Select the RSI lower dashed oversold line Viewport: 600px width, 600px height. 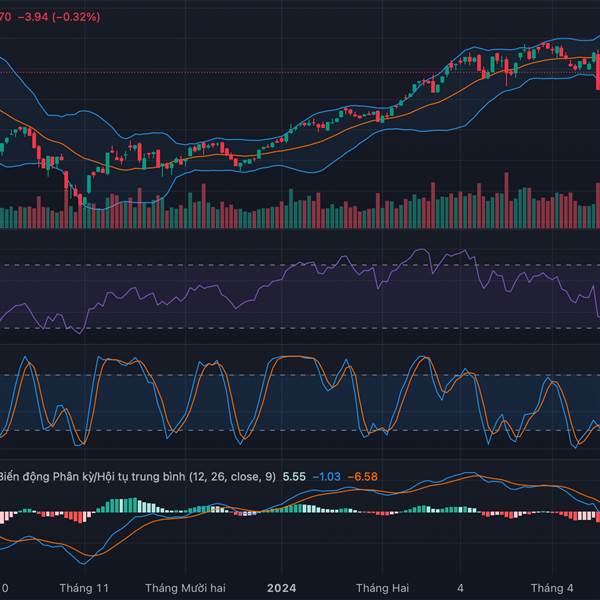300,328
